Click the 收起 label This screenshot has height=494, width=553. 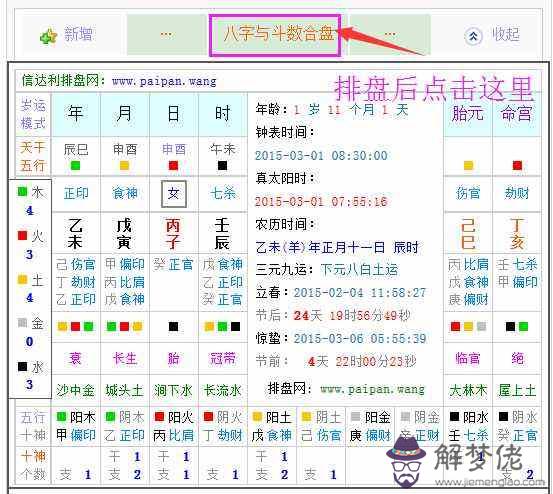click(506, 35)
